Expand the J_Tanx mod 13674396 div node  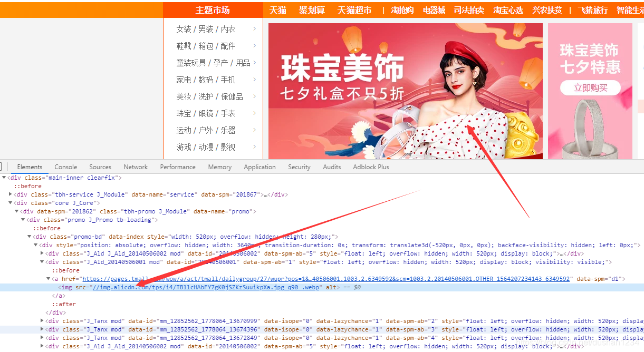pos(42,329)
